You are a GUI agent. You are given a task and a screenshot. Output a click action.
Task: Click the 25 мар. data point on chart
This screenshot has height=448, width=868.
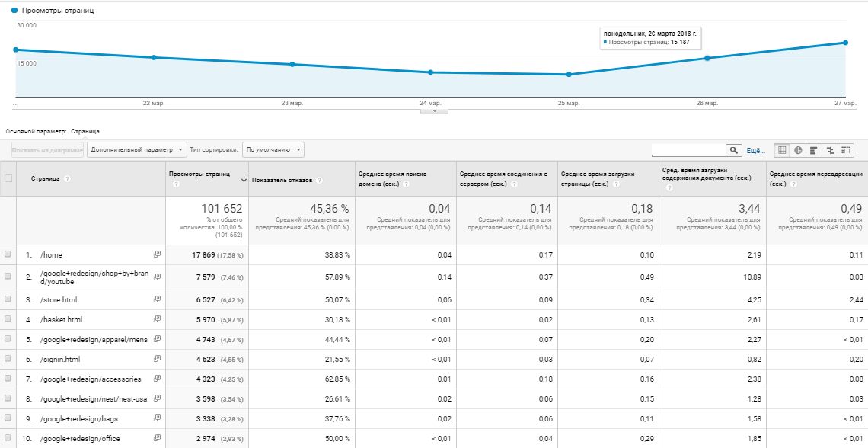pos(569,75)
